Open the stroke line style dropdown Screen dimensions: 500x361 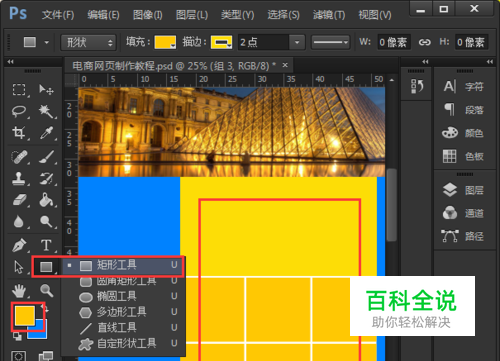330,42
